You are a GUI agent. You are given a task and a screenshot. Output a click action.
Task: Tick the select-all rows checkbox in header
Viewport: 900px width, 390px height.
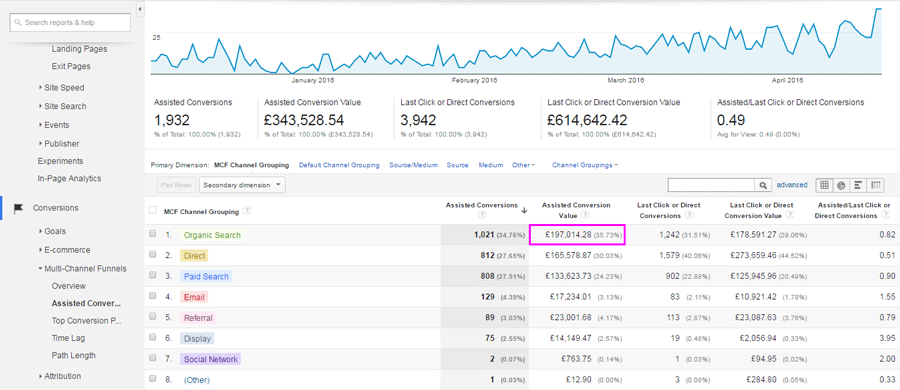[x=153, y=210]
